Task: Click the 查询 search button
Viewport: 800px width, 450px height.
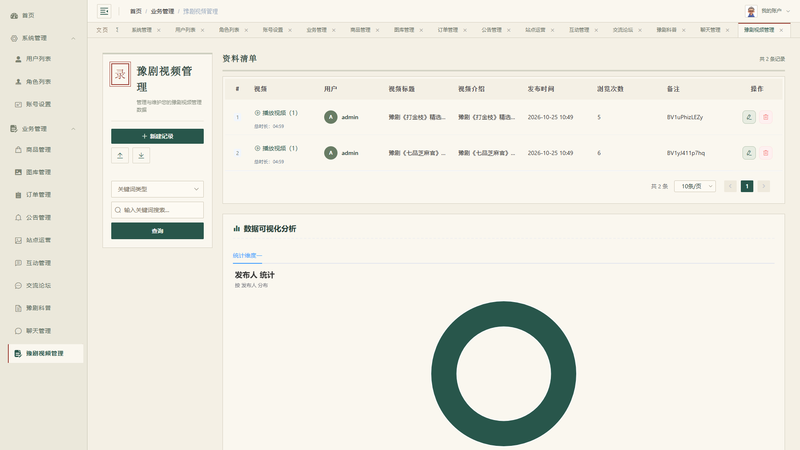Action: coord(157,231)
